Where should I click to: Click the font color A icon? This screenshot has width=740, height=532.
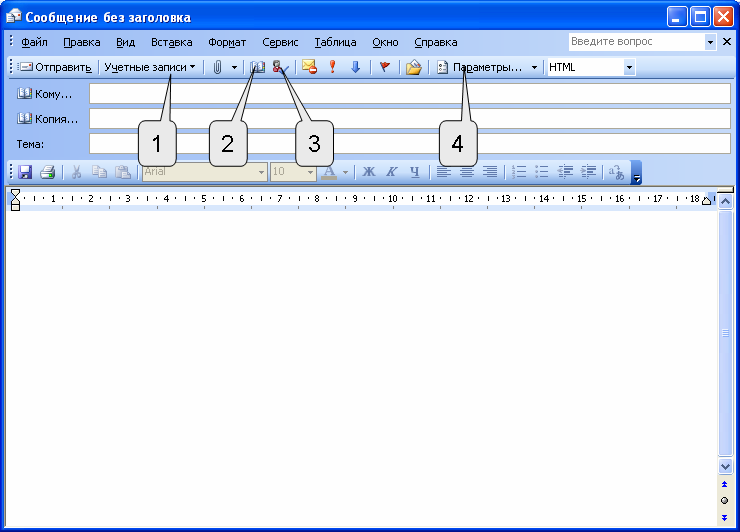pyautogui.click(x=329, y=172)
